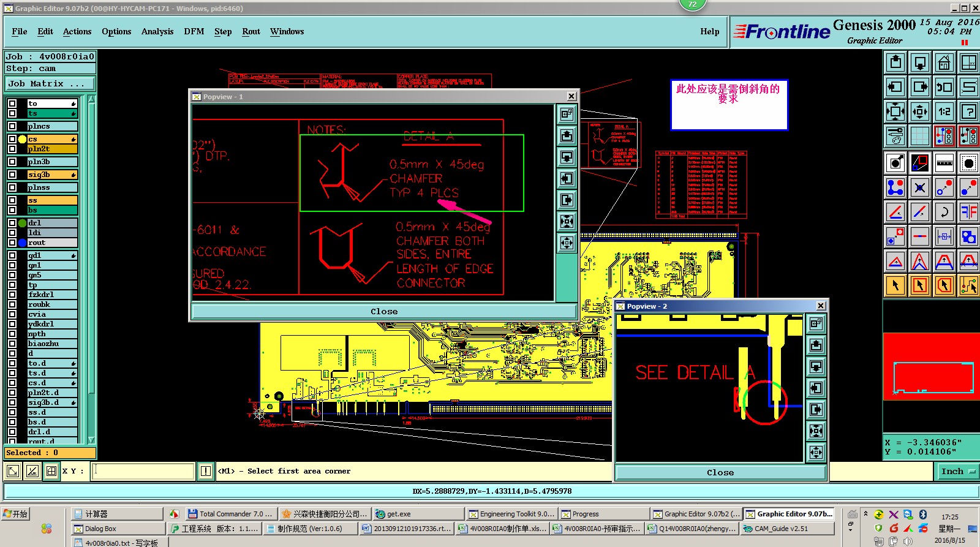
Task: Toggle the checkbox for layer to
Action: click(x=12, y=104)
